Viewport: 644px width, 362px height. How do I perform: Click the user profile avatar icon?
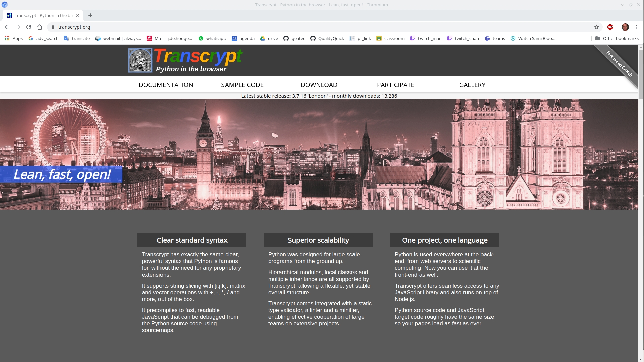625,27
